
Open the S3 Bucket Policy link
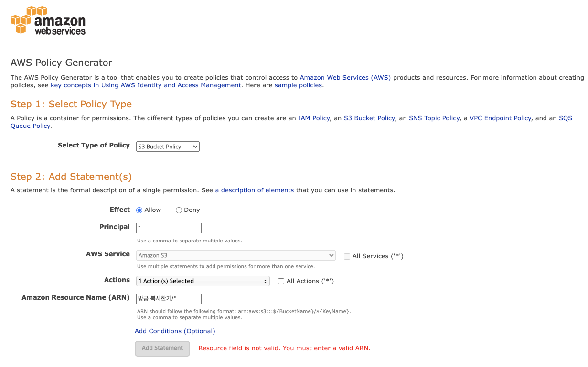point(369,118)
